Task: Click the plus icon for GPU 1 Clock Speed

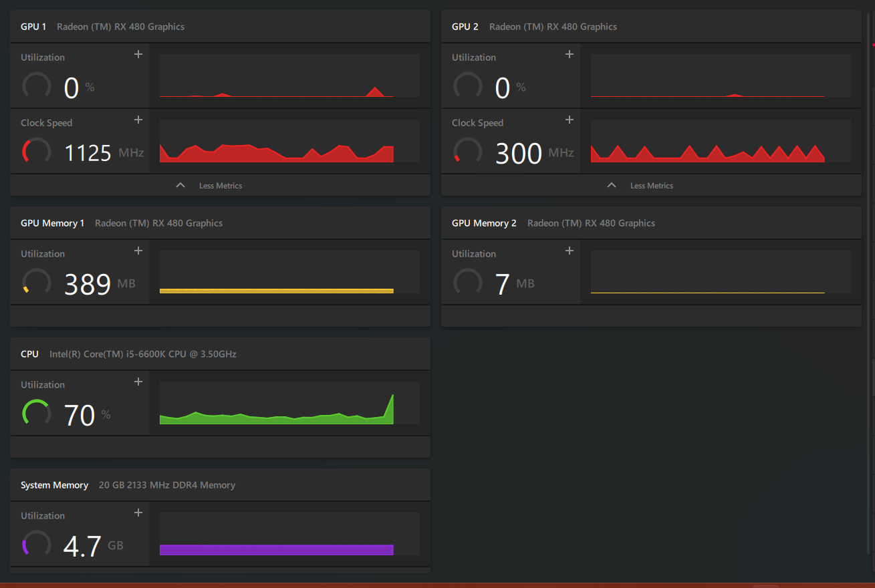Action: click(138, 120)
